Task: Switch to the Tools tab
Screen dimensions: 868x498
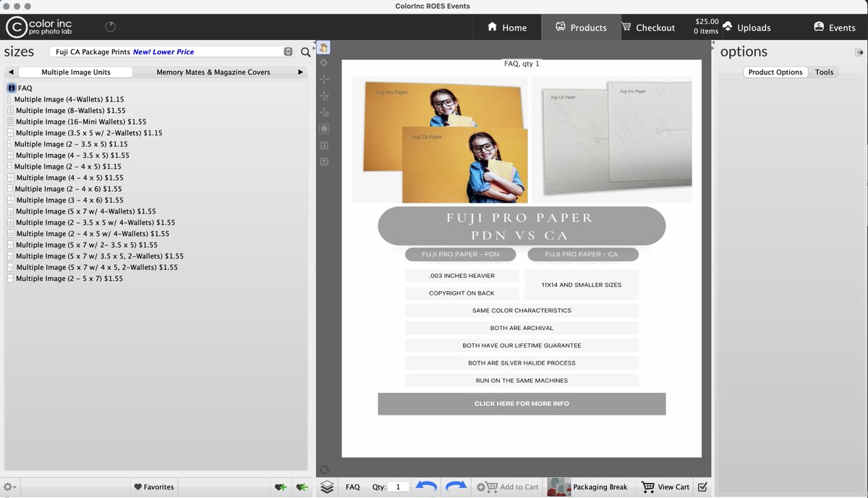Action: (x=824, y=72)
